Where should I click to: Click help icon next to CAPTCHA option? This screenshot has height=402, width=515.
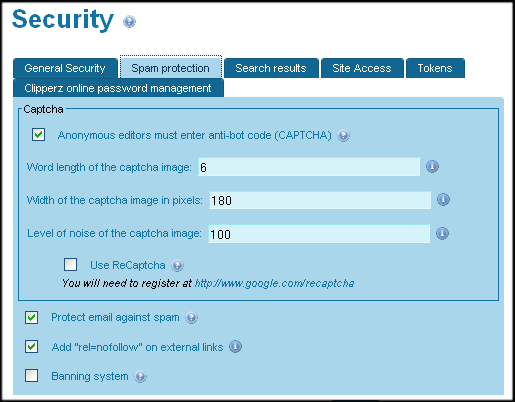point(343,136)
